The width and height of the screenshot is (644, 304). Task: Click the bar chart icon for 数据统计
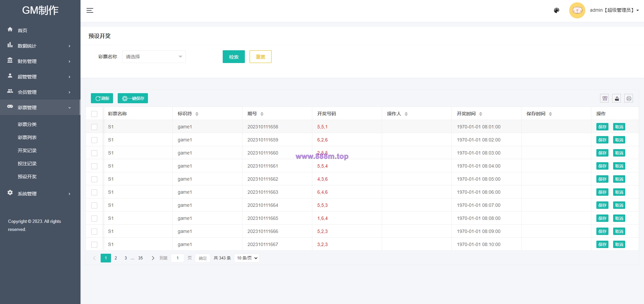(10, 45)
